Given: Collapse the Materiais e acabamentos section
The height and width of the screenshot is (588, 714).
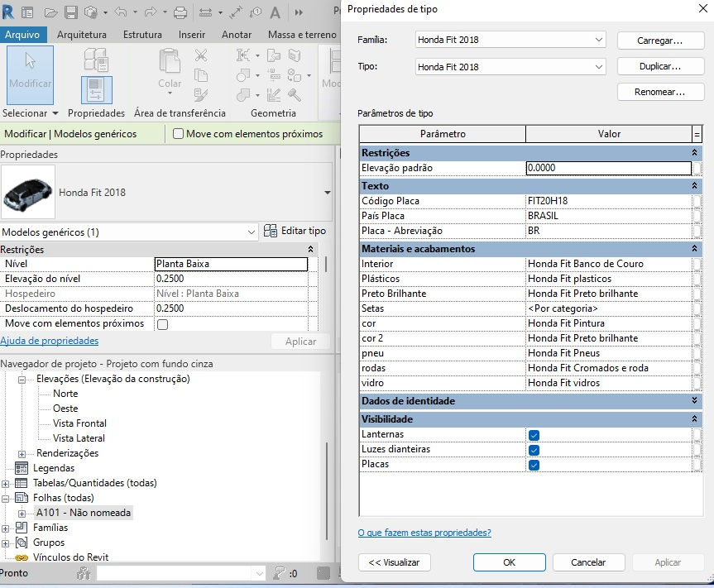Looking at the screenshot, I should click(x=696, y=249).
